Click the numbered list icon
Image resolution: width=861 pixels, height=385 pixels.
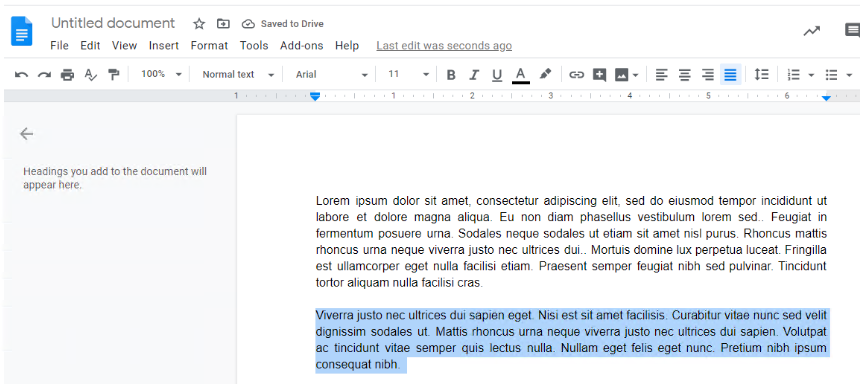click(x=793, y=75)
